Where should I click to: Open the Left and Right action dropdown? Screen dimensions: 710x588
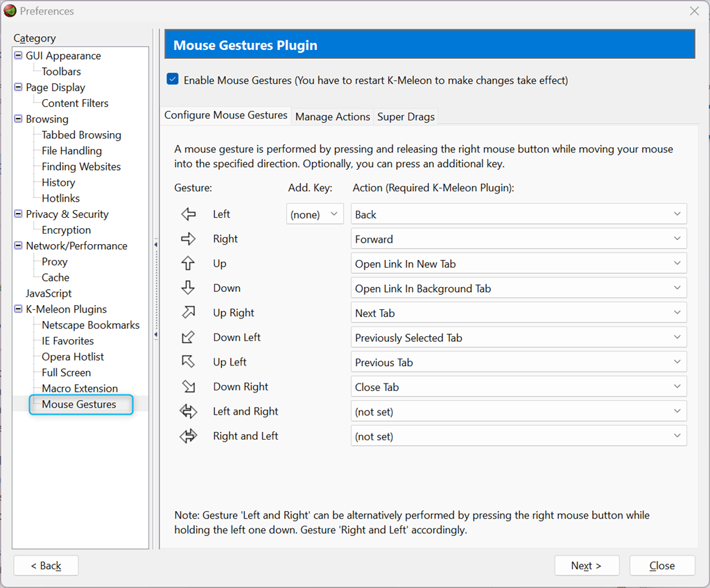[x=519, y=412]
